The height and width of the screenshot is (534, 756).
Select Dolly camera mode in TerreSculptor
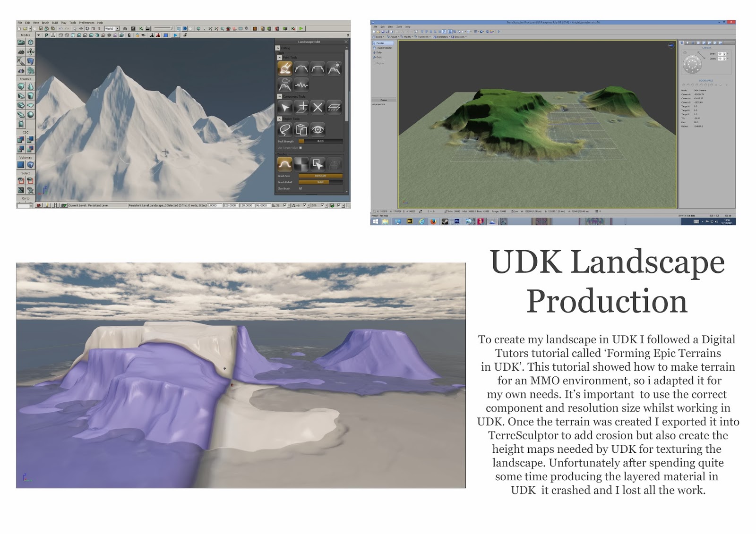378,52
